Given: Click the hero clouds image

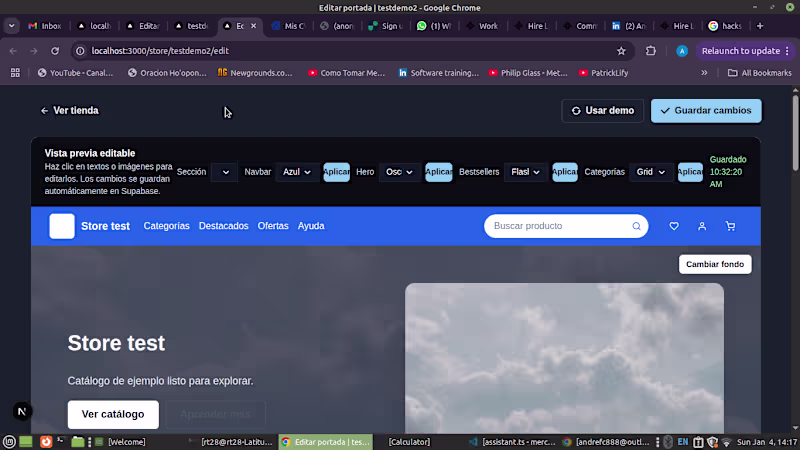Looking at the screenshot, I should pos(564,358).
